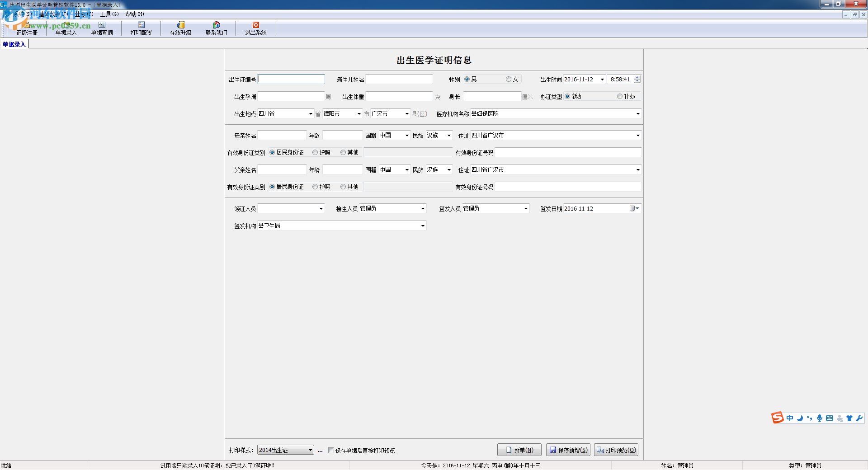Open 单据查询 toolbar item
The width and height of the screenshot is (868, 470).
click(102, 28)
